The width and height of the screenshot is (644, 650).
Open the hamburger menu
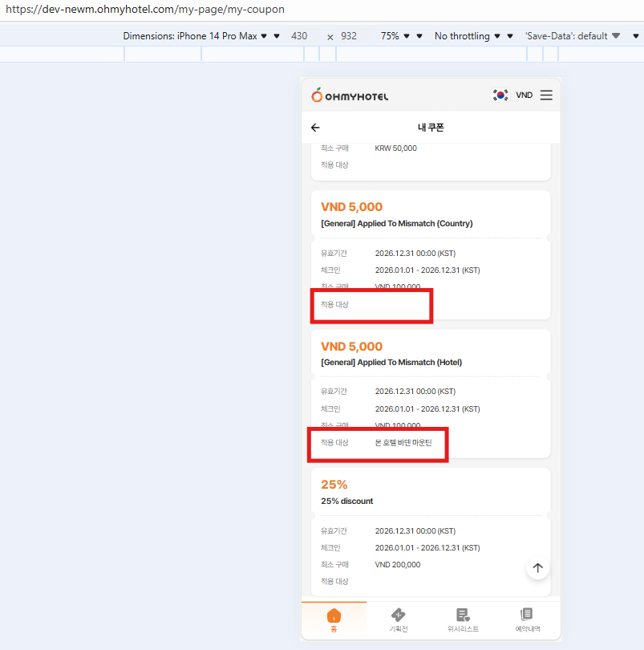click(546, 95)
